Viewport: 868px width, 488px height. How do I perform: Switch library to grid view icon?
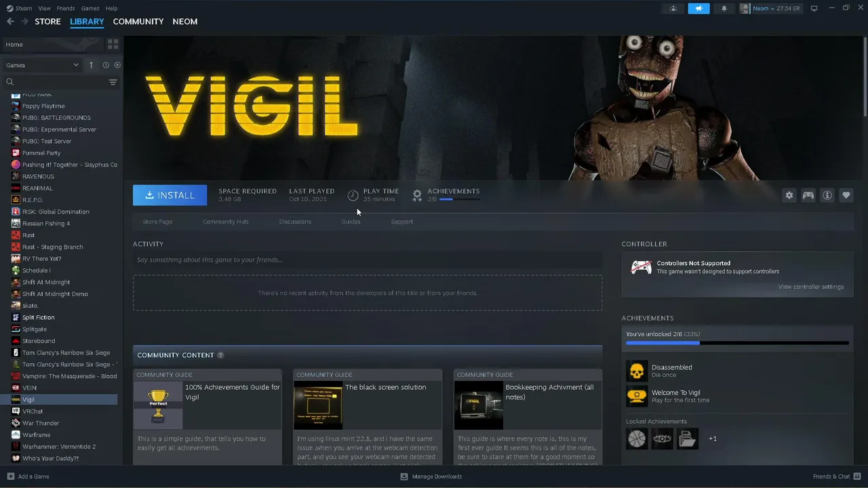click(113, 44)
